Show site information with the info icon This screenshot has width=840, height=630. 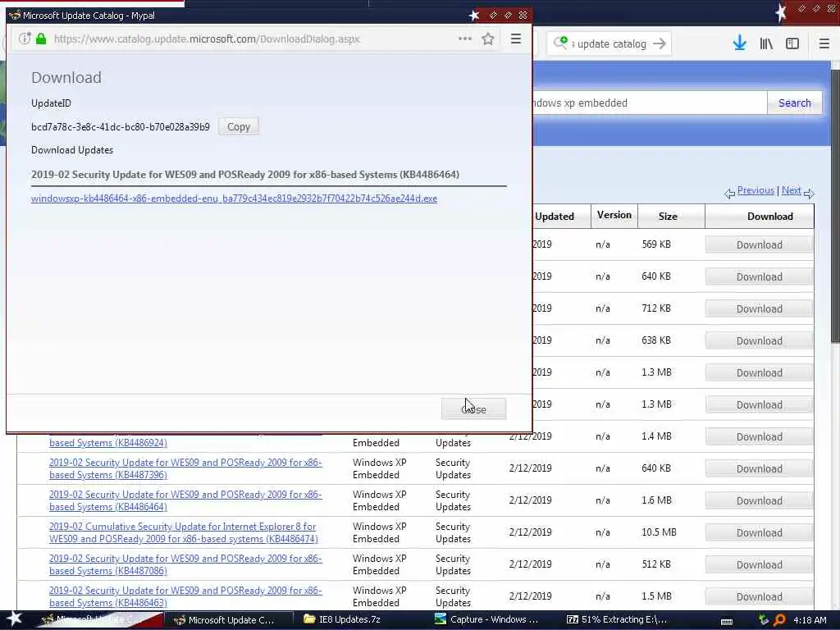click(25, 39)
